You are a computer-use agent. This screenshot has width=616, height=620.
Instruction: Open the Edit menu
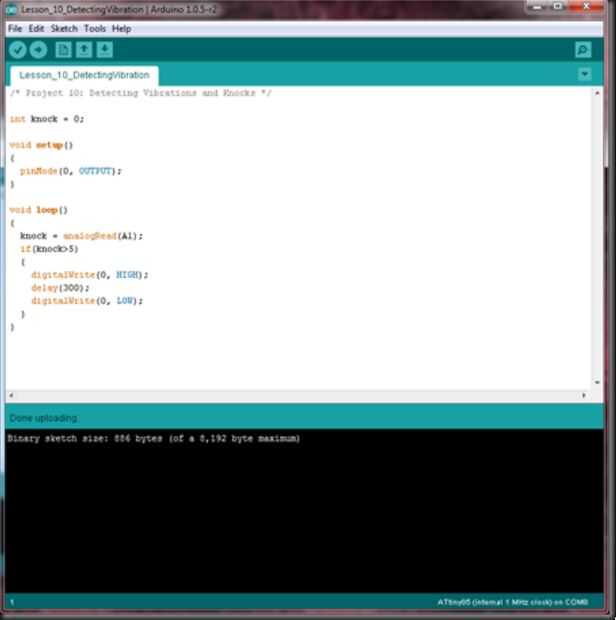point(36,28)
